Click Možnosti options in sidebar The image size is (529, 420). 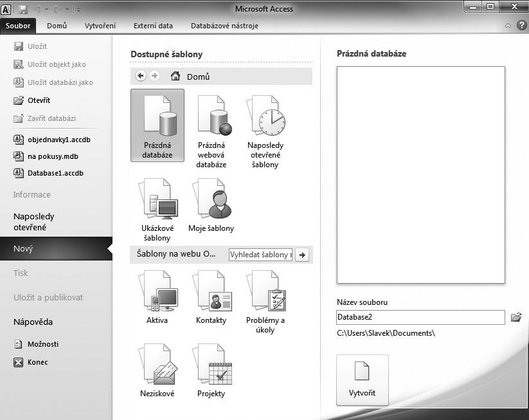(x=37, y=344)
